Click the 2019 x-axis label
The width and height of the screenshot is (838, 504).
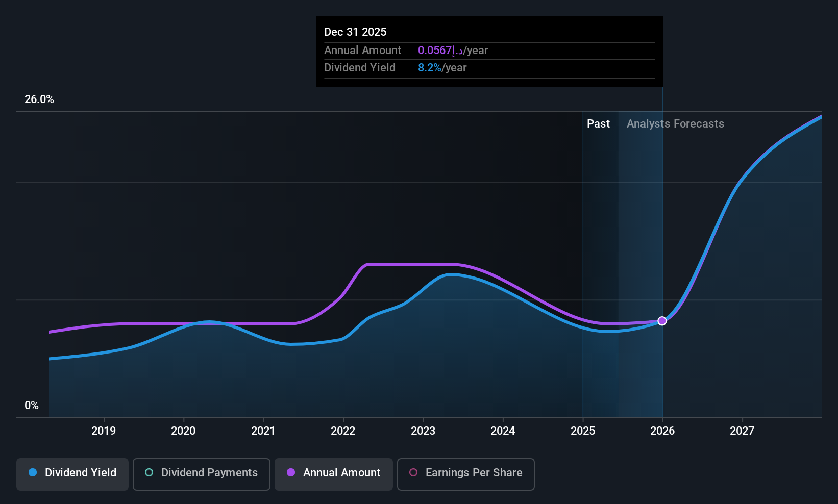[x=104, y=431]
